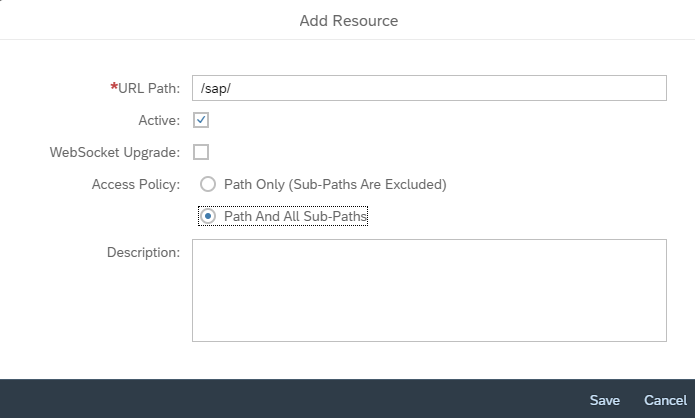
Task: Click "Path Only (Sub-Paths Are Excluded)" option text
Action: [335, 184]
